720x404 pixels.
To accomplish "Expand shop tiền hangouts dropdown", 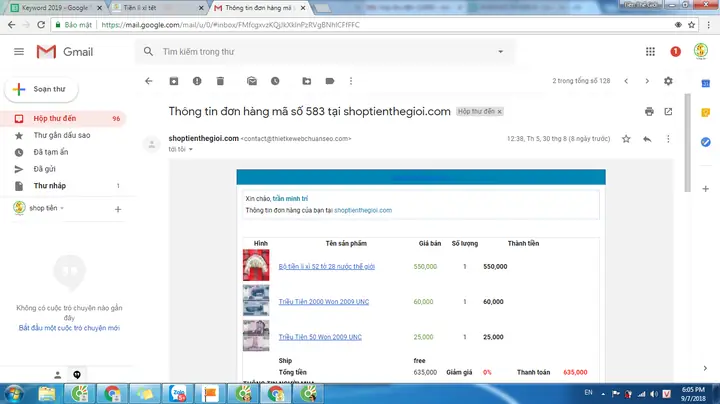I will [x=62, y=208].
